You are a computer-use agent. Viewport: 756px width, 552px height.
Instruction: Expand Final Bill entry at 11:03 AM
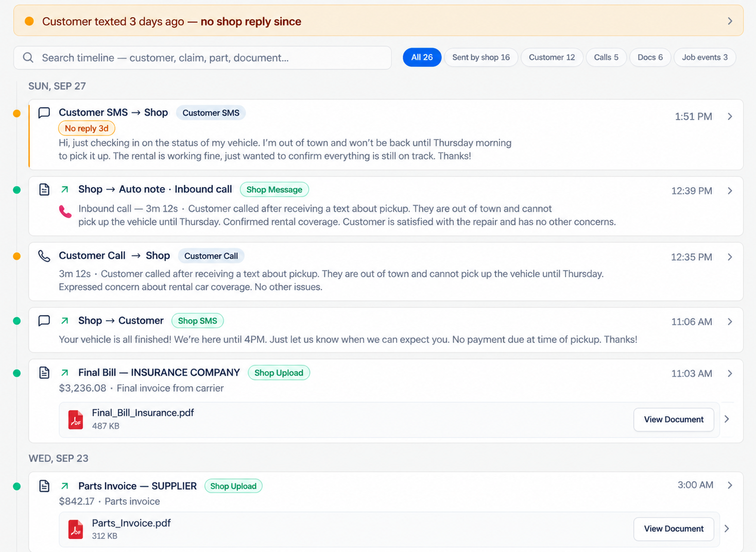[x=730, y=373]
